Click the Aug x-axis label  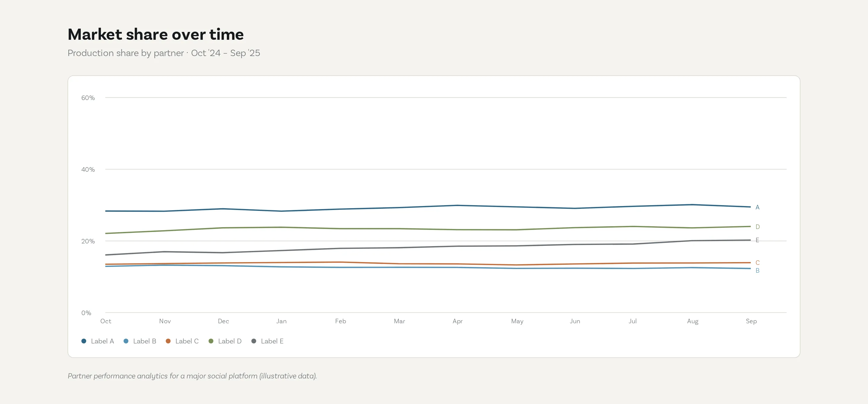pos(693,321)
